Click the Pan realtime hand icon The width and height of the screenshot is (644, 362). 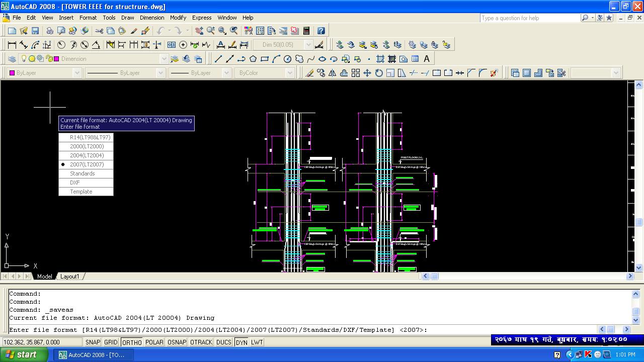[199, 31]
